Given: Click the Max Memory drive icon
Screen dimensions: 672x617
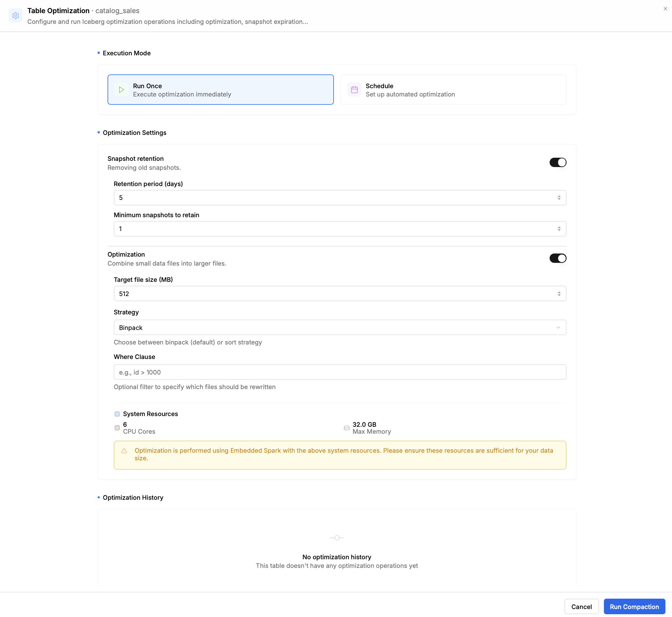Looking at the screenshot, I should tap(346, 428).
